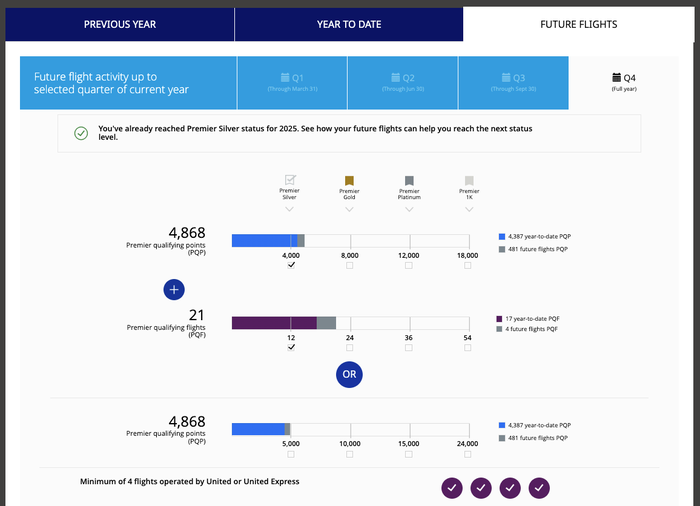Image resolution: width=700 pixels, height=506 pixels.
Task: Switch to the Previous Year tab
Action: click(120, 24)
